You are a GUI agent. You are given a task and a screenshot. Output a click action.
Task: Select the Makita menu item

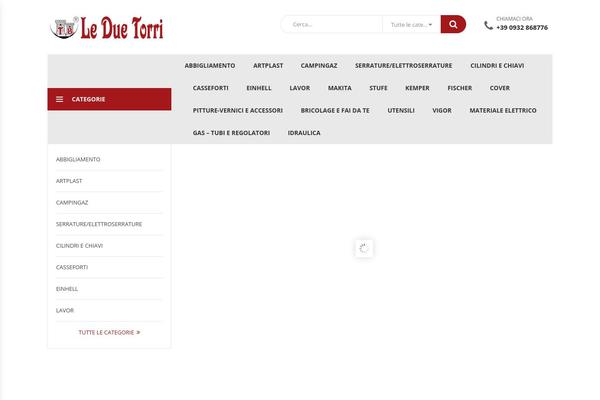coord(339,88)
